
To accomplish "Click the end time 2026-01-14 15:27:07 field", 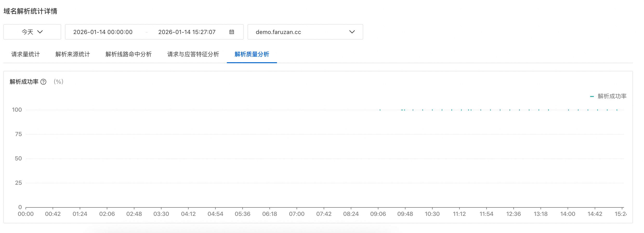I will pyautogui.click(x=187, y=32).
